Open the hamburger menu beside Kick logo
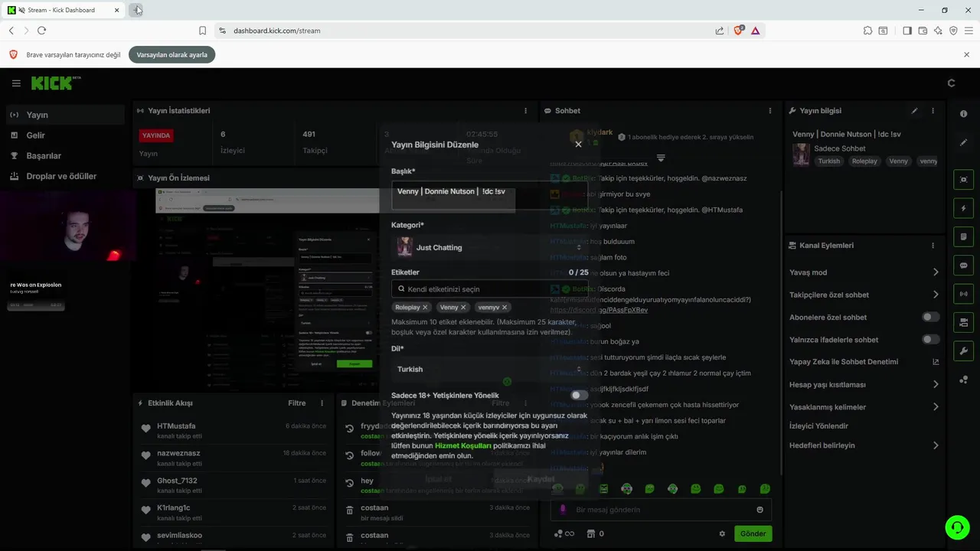Screen dimensions: 980x551 16,83
